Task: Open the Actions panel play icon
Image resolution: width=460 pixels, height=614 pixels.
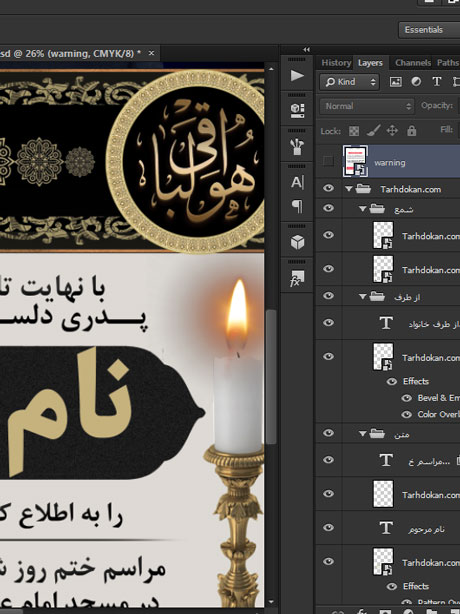Action: [x=297, y=75]
